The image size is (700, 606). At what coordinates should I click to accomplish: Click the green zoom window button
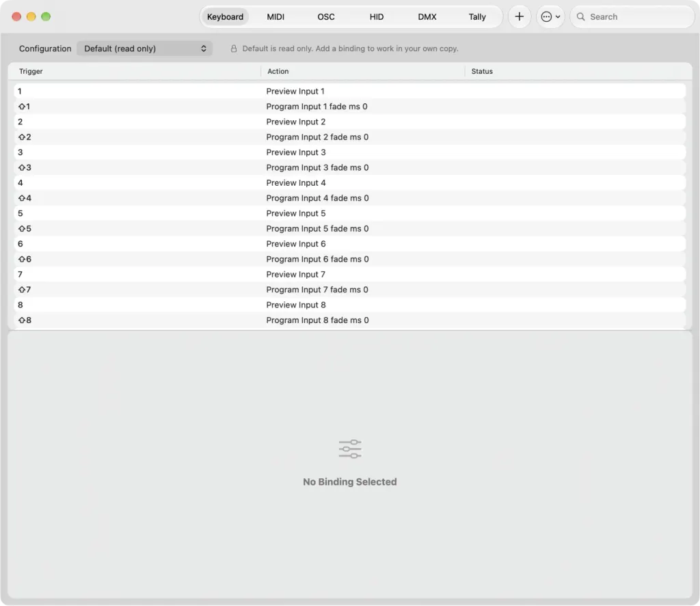tap(46, 17)
